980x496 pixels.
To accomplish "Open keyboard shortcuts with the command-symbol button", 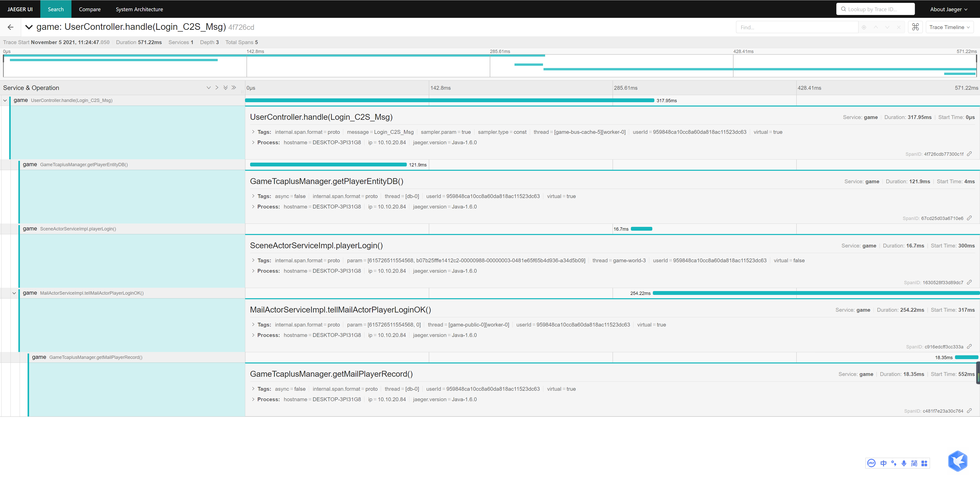I will point(915,27).
